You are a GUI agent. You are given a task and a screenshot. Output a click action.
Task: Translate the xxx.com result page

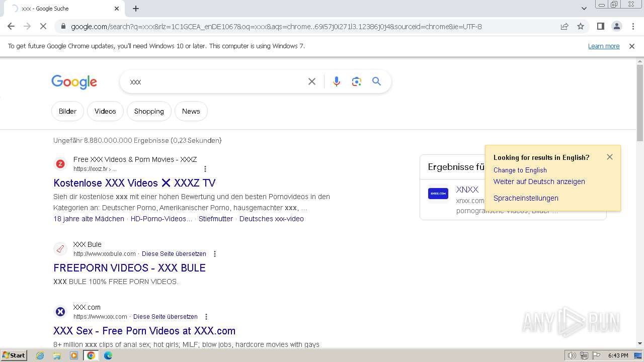[x=166, y=317]
